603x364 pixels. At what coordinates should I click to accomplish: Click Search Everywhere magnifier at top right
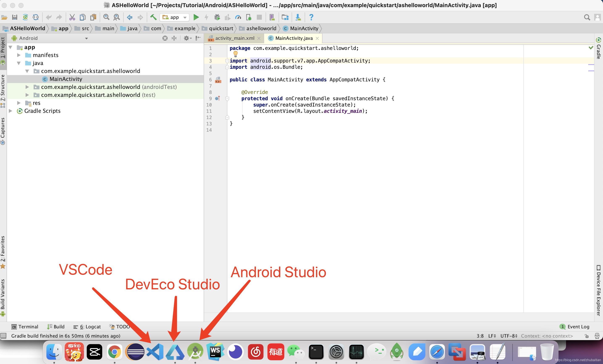[x=587, y=17]
